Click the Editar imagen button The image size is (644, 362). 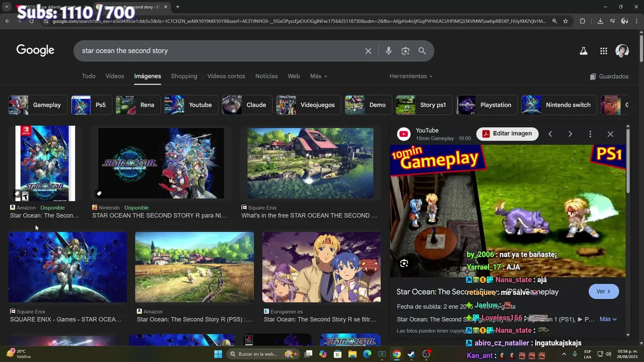coord(507,133)
